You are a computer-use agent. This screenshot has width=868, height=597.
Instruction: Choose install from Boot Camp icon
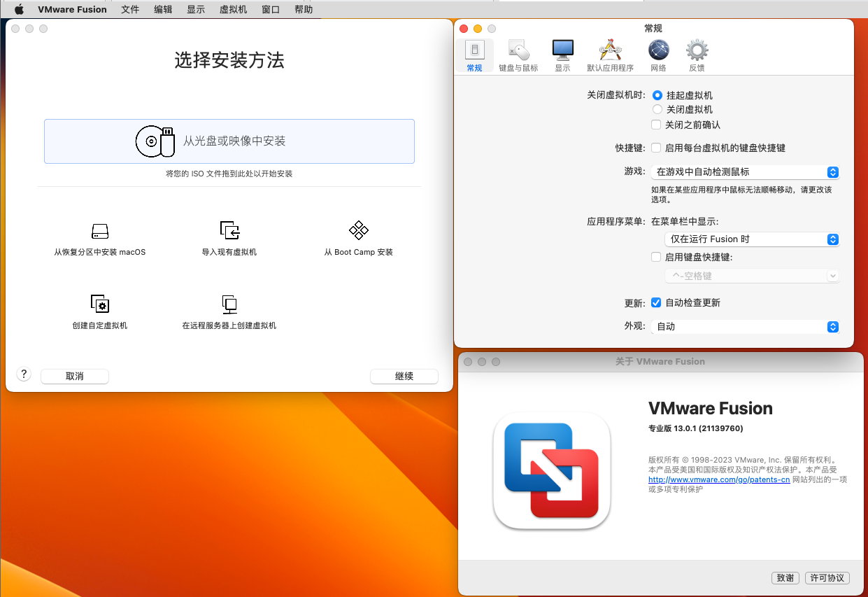[x=359, y=230]
